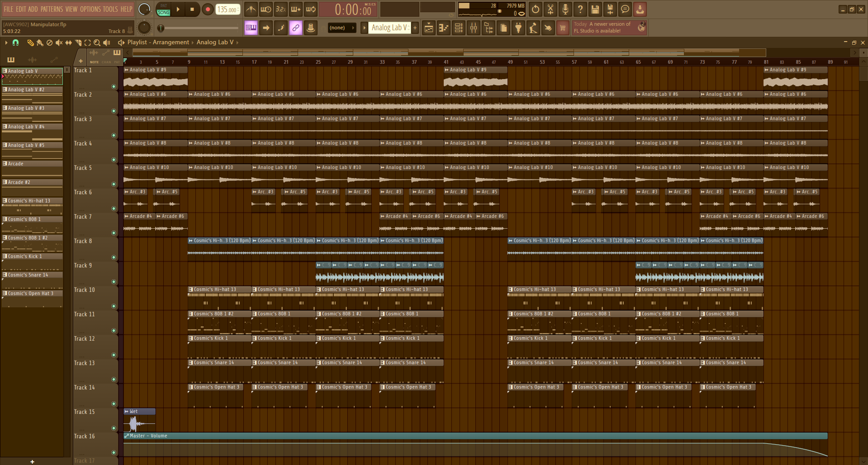Expand arrangement breadcrumb arrow after Arrangement
This screenshot has height=465, width=868.
click(x=192, y=42)
